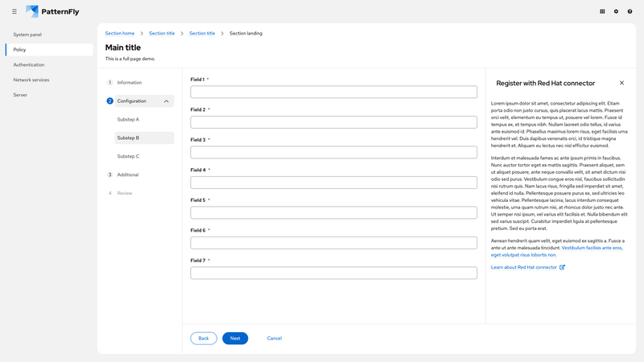Focus the Field 5 input
This screenshot has width=644, height=362.
click(333, 212)
